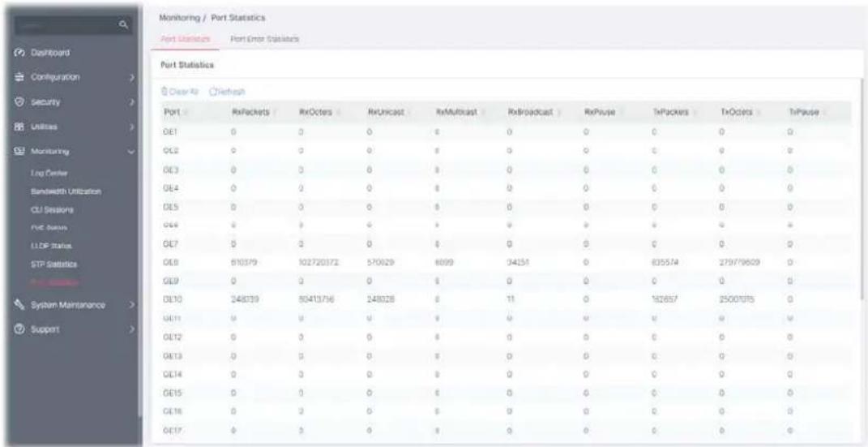Viewport: 868px width, 447px height.
Task: Select the Port Statistics tab
Action: click(x=185, y=39)
